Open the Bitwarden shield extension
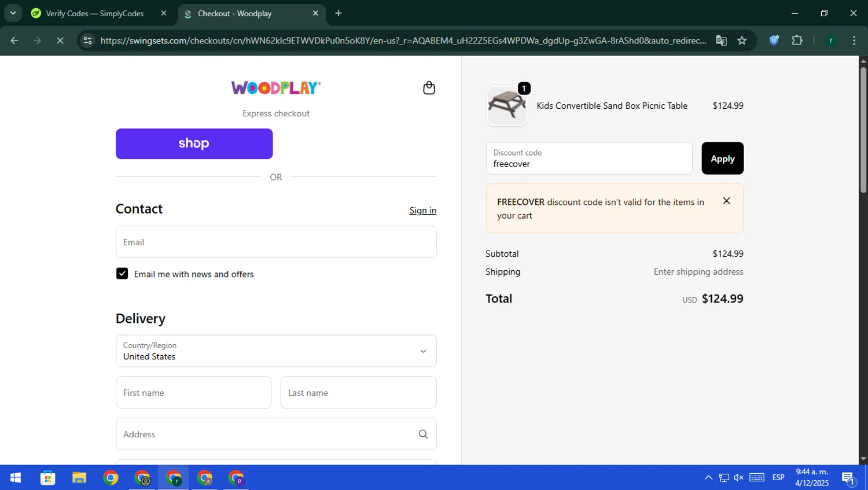Screen dimensions: 868x490 [774, 40]
